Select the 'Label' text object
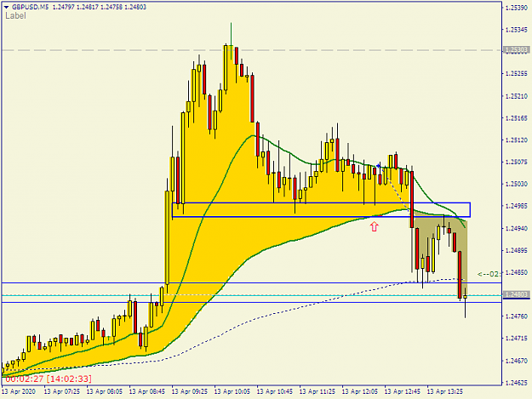 [15, 16]
